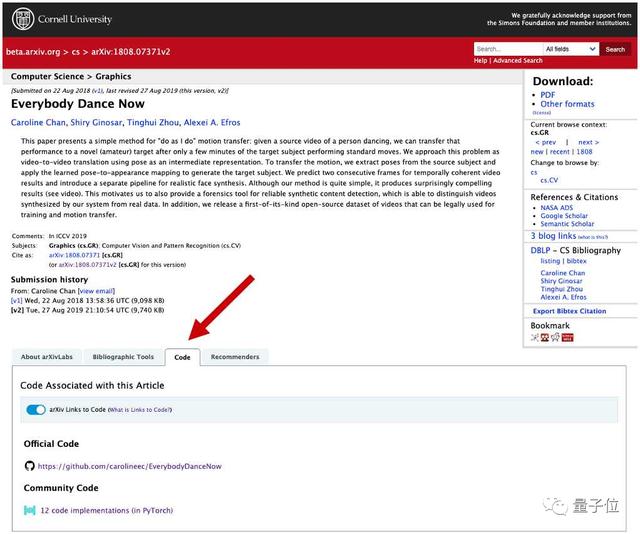
Task: Share the paper via the Reddit bookmark icon
Action: [x=556, y=337]
